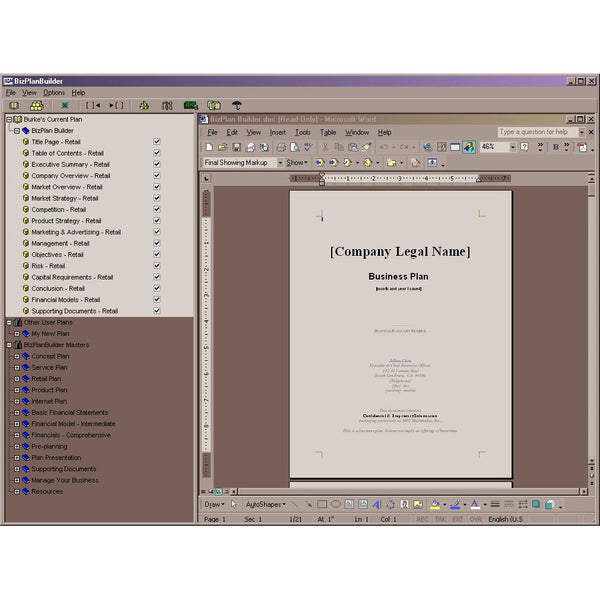600x600 pixels.
Task: Uncheck the Executive Summary - Retail checkbox
Action: pos(157,164)
